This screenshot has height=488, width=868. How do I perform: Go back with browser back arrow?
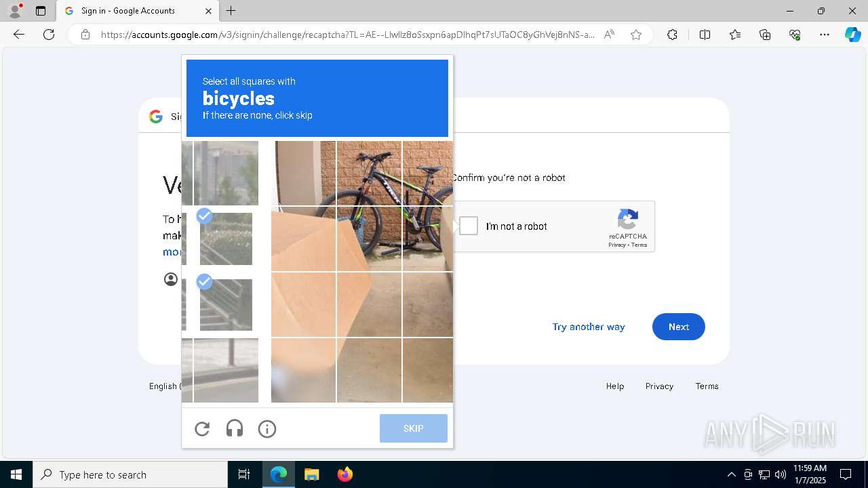(x=19, y=35)
